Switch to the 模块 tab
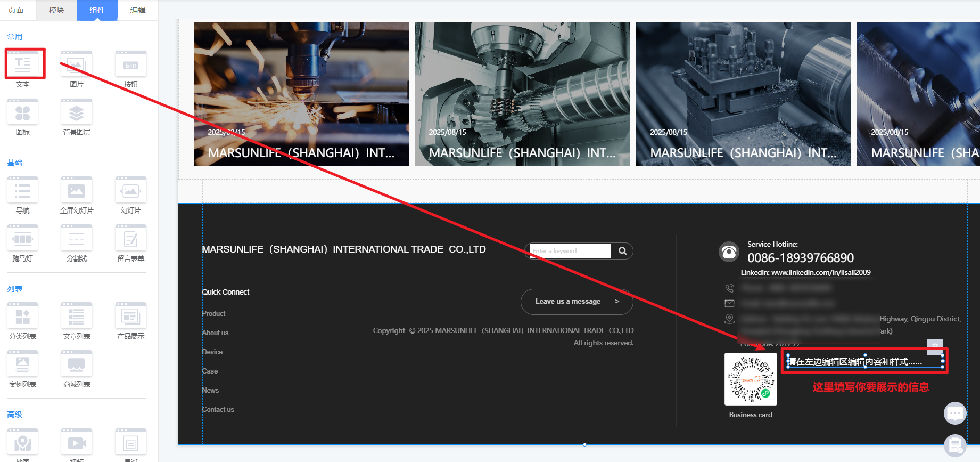The image size is (980, 462). (56, 10)
